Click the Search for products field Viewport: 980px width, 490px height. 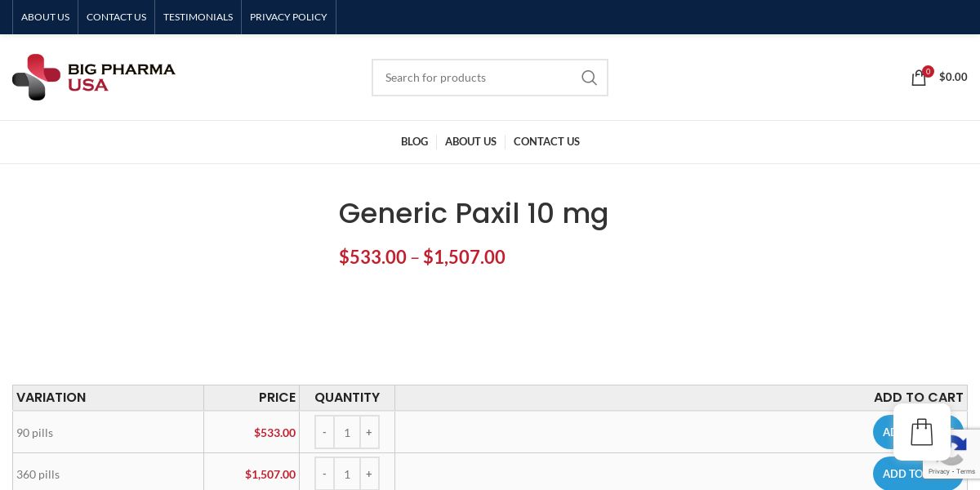[474, 78]
